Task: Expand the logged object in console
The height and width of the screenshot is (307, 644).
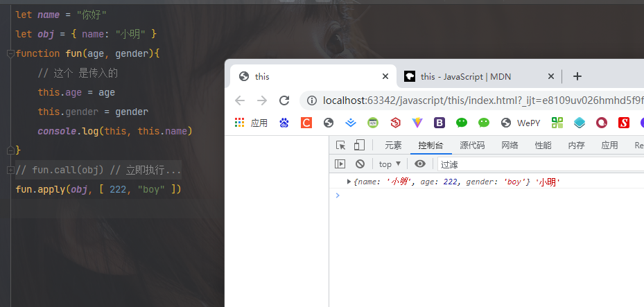Action: (x=349, y=182)
